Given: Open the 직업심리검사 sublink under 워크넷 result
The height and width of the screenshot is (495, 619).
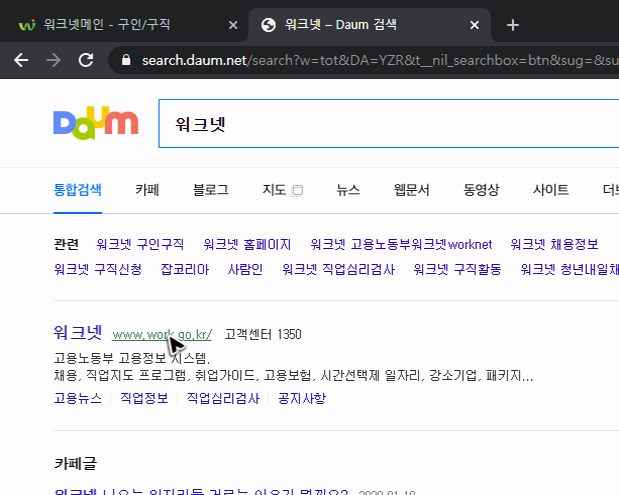Looking at the screenshot, I should click(223, 398).
